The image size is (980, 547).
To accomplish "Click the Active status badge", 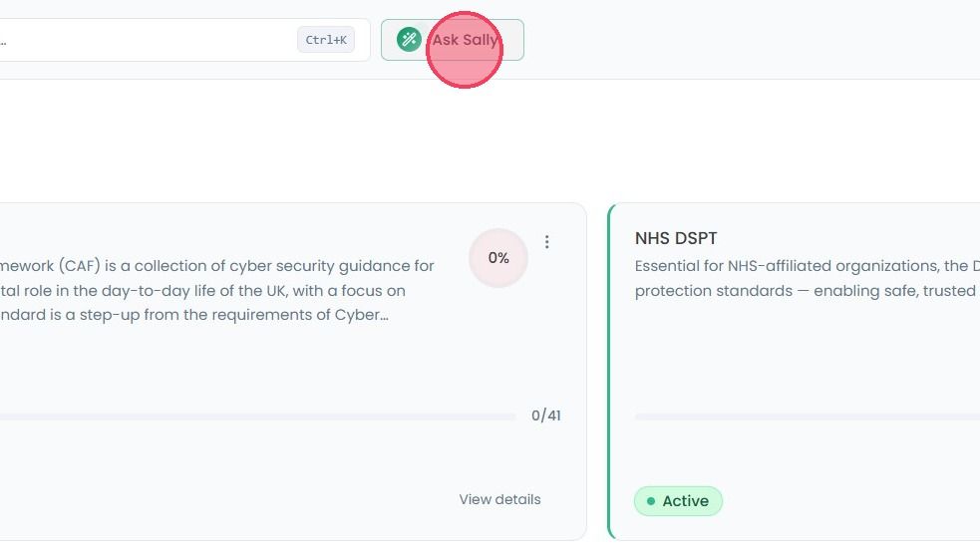I will pyautogui.click(x=678, y=501).
